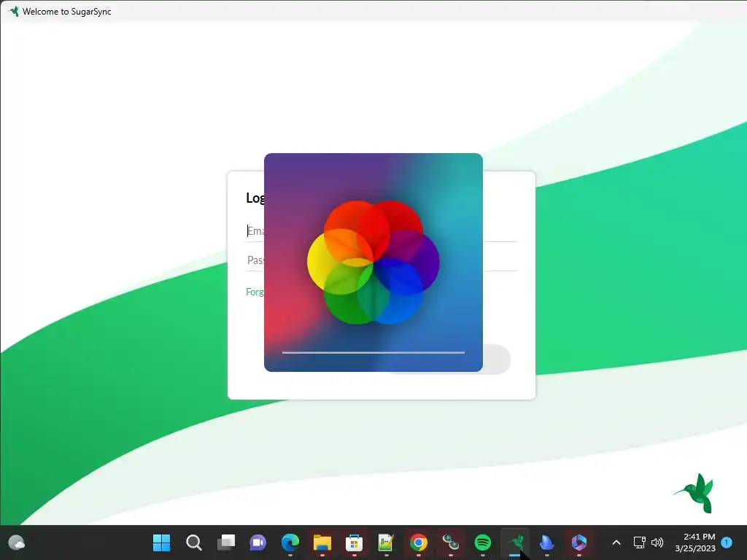Screen dimensions: 747x560
Task: Switch to Spotify in taskbar
Action: [483, 542]
